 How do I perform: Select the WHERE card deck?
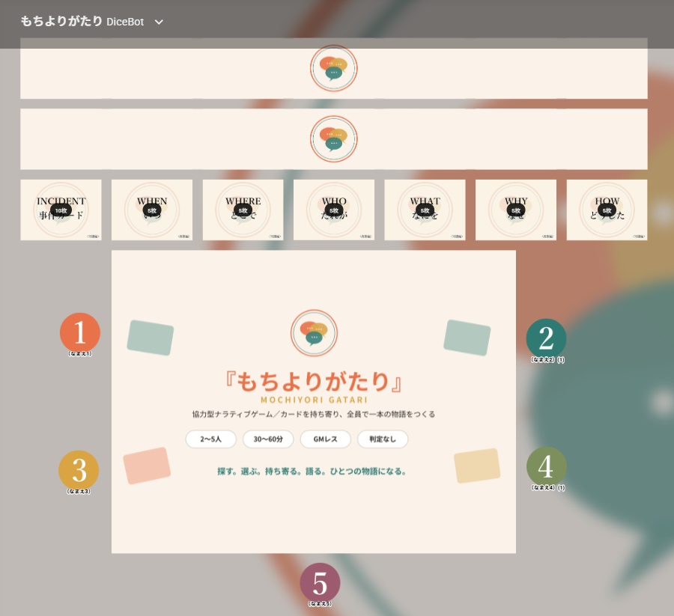coord(243,210)
